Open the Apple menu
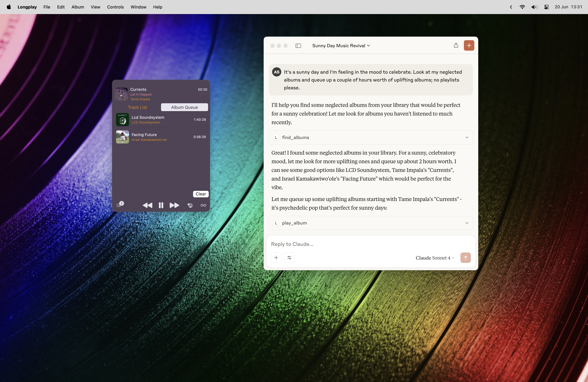Viewport: 588px width, 382px height. (x=9, y=7)
